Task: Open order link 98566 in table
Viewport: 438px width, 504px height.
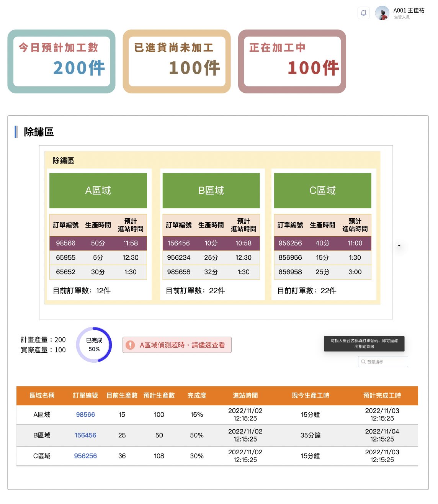Action: (85, 414)
